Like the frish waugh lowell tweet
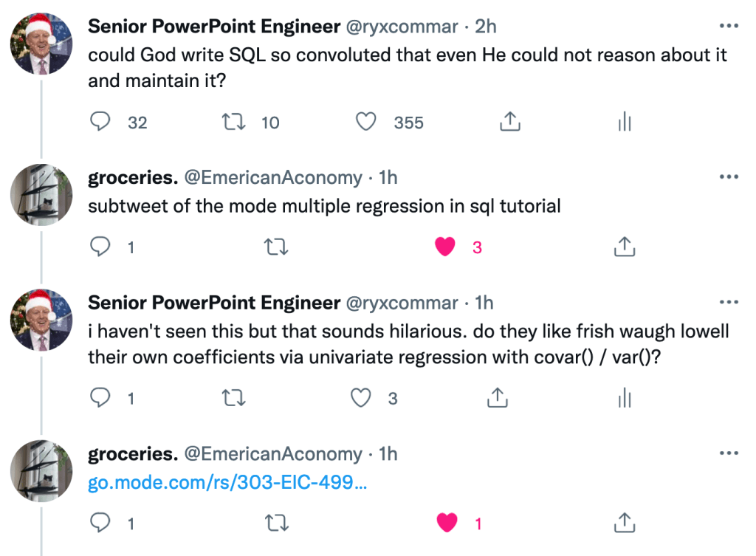756x556 pixels. tap(361, 399)
